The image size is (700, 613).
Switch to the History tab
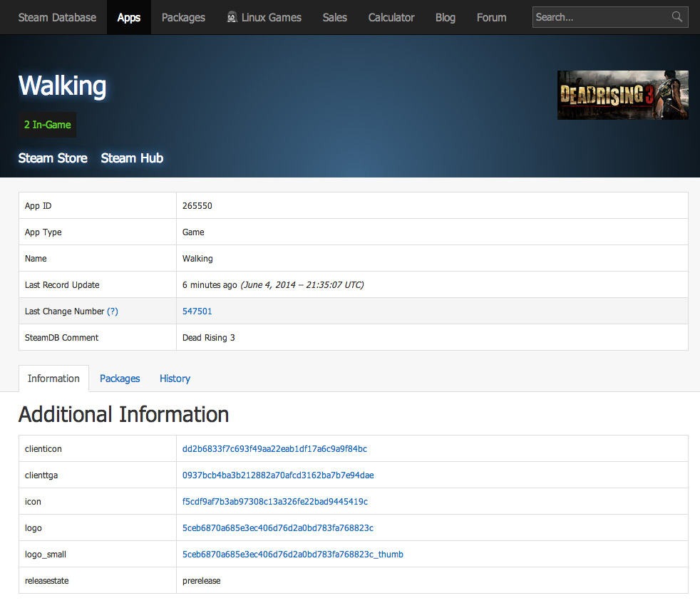175,378
